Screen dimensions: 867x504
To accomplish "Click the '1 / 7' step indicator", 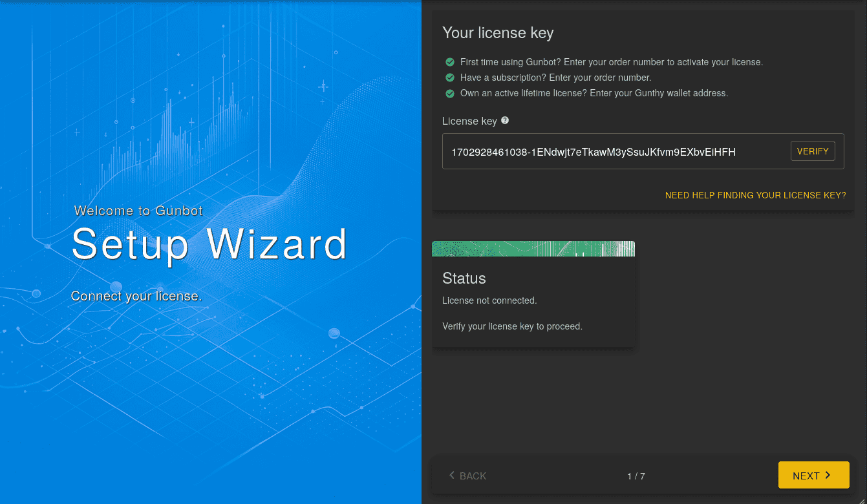I will (x=636, y=476).
